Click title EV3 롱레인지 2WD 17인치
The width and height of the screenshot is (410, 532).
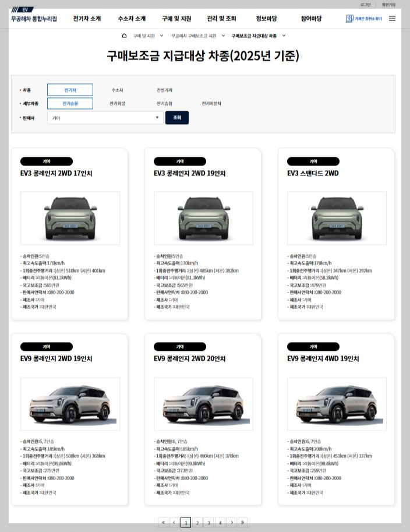coord(56,173)
